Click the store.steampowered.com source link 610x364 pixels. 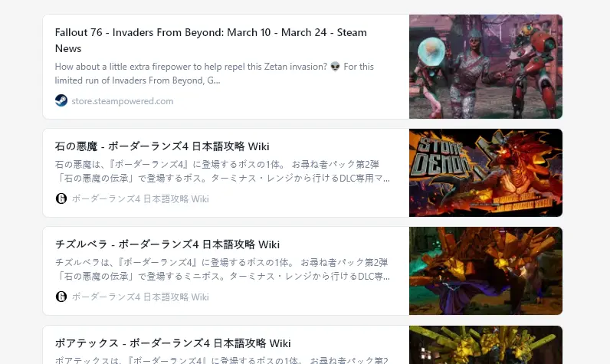123,101
